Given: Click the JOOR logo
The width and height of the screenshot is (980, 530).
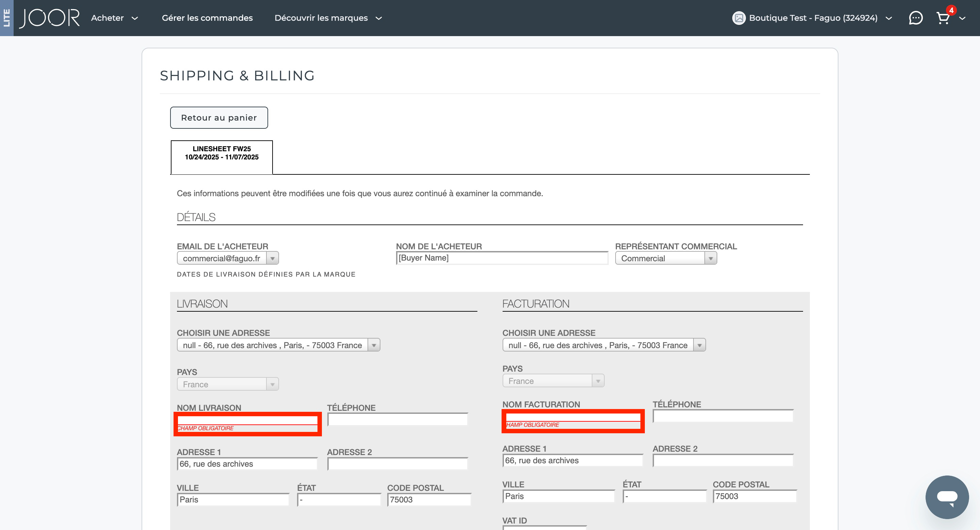Looking at the screenshot, I should 50,18.
